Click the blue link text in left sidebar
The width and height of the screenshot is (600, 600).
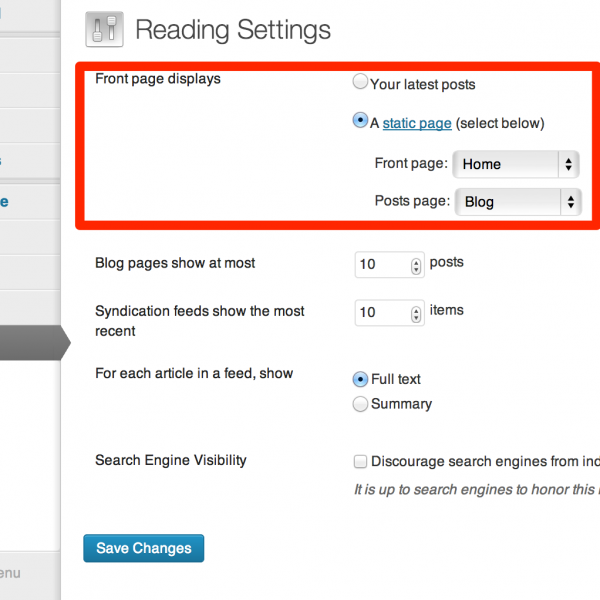coord(4,201)
